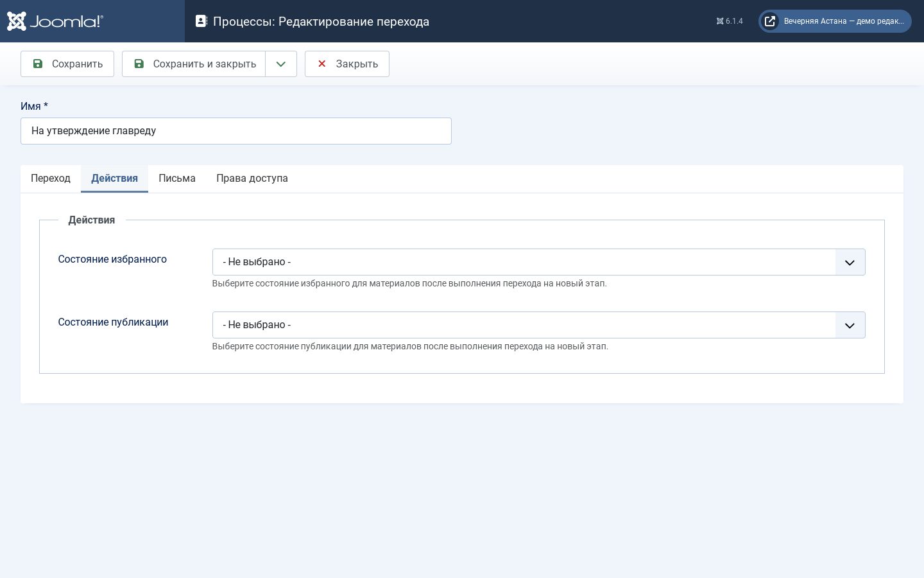Image resolution: width=924 pixels, height=578 pixels.
Task: Expand save options dropdown arrow
Action: 281,64
